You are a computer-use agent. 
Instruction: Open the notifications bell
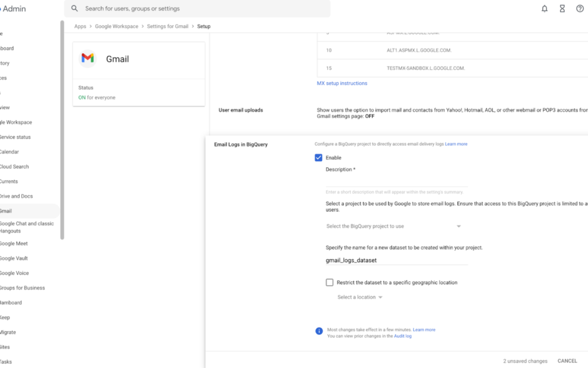coord(544,9)
